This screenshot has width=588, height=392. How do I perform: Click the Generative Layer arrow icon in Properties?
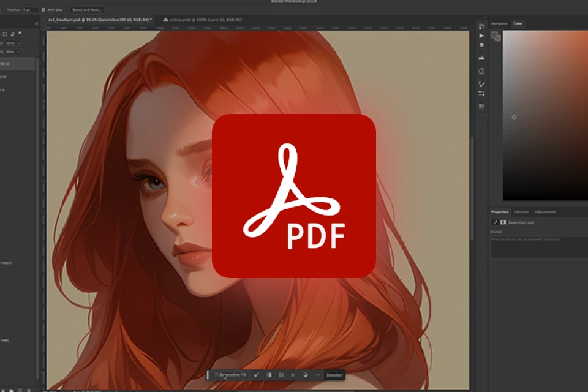(495, 222)
